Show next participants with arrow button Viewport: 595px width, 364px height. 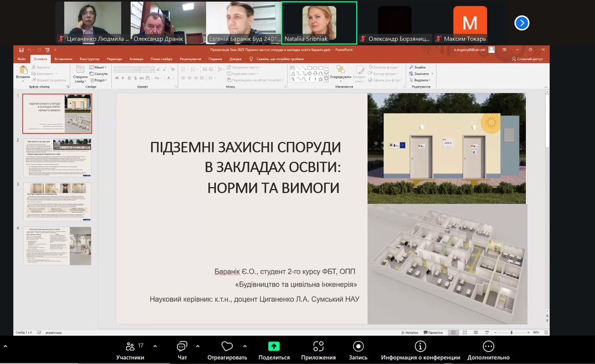click(x=522, y=23)
